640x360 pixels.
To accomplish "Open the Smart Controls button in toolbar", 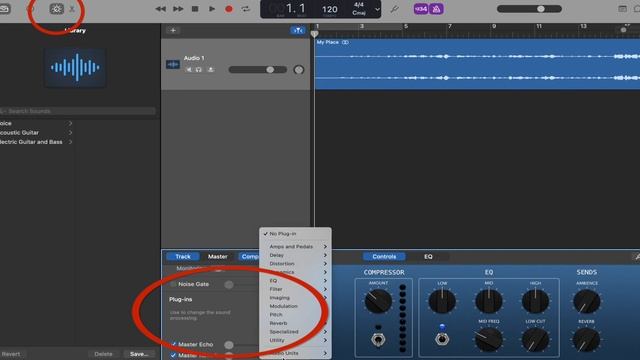I will (56, 9).
